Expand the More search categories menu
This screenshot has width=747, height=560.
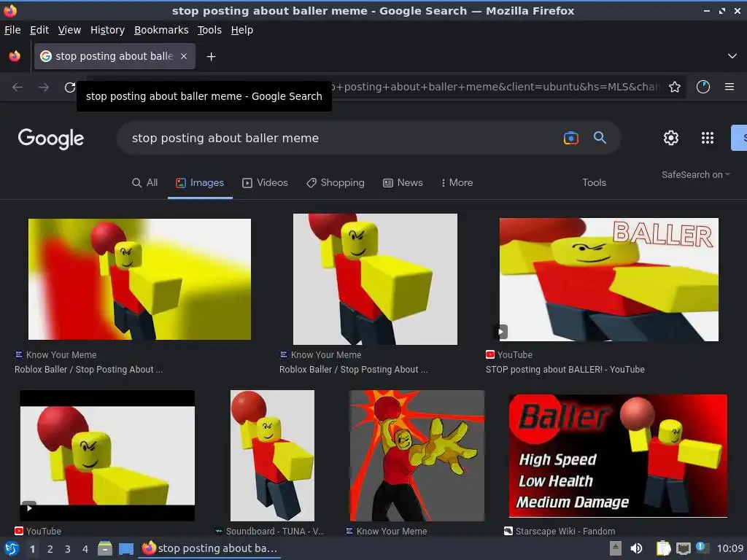(457, 183)
